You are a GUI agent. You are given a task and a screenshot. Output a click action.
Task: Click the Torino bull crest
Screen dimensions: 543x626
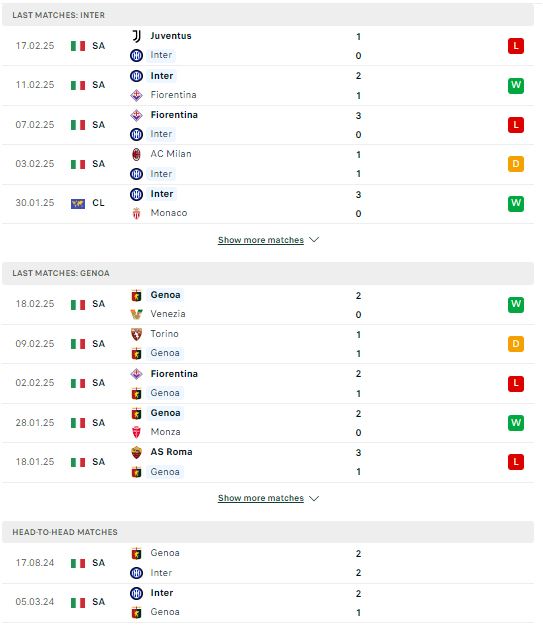pos(136,334)
